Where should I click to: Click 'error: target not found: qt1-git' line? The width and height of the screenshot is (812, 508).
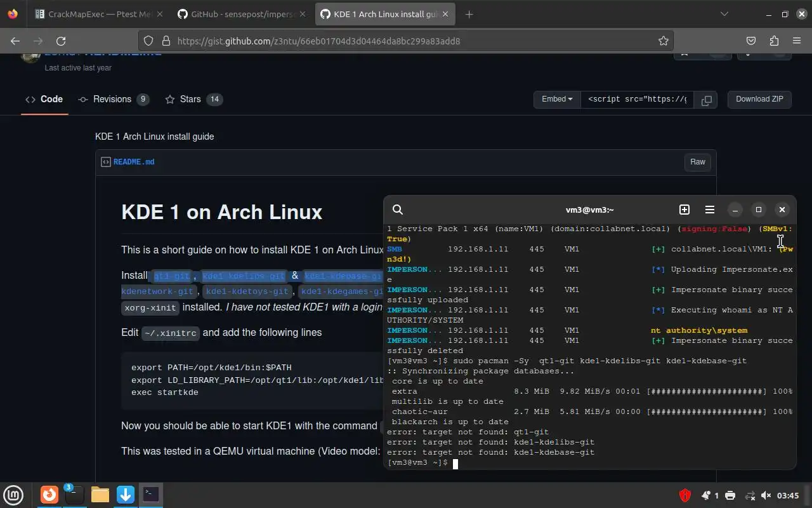(x=468, y=432)
